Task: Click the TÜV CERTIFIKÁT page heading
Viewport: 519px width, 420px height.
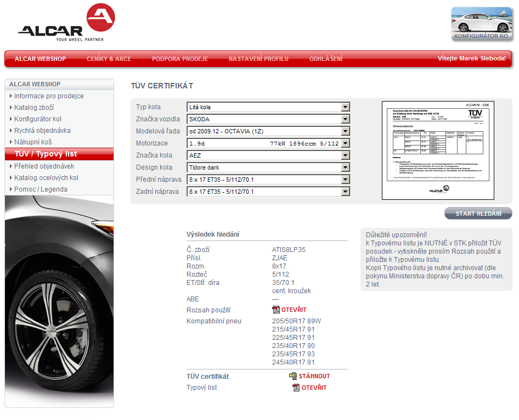Action: [162, 86]
